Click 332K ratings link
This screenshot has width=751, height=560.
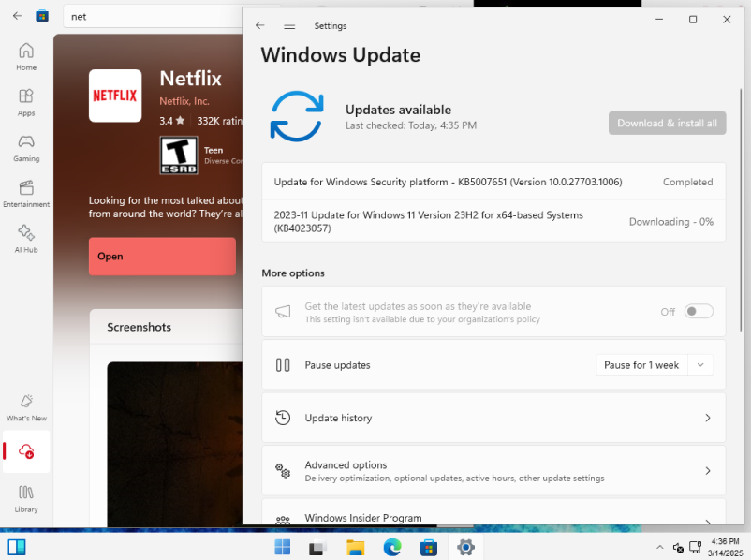tap(219, 121)
